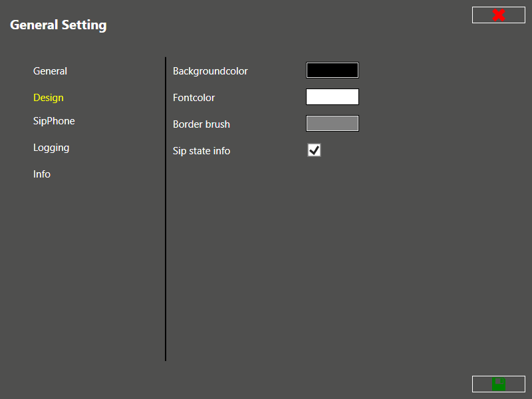This screenshot has height=399, width=532.
Task: Select the highlighted Design section
Action: pos(49,98)
